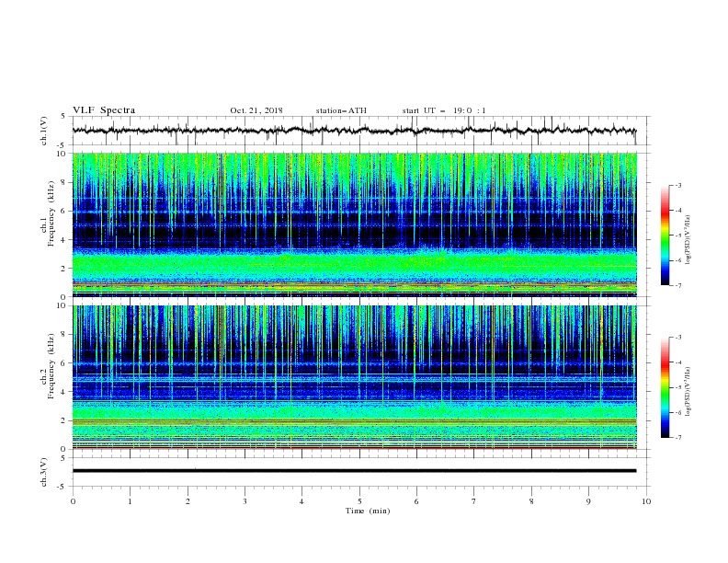
Task: Click the ch.1 PSD color scale bar
Action: 665,236
